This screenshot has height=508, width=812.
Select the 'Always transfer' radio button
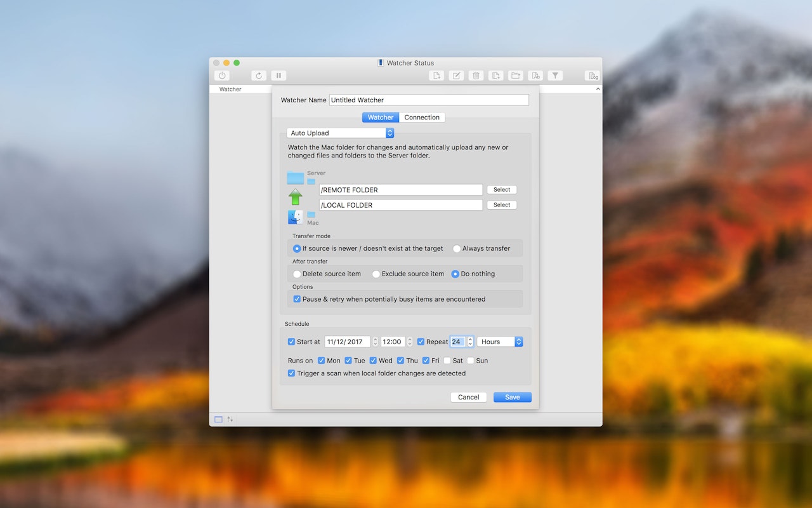(x=457, y=248)
